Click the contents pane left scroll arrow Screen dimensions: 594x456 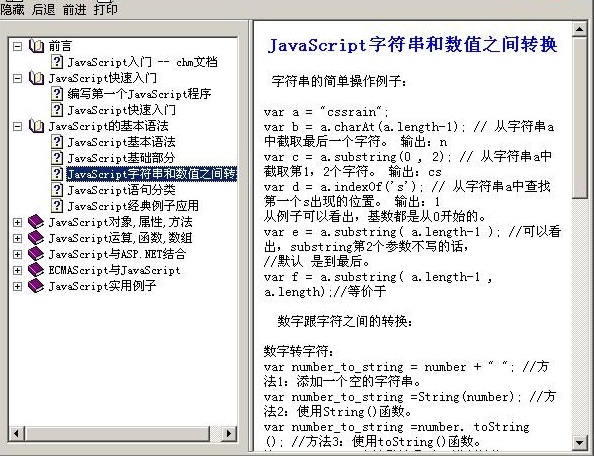[x=17, y=433]
